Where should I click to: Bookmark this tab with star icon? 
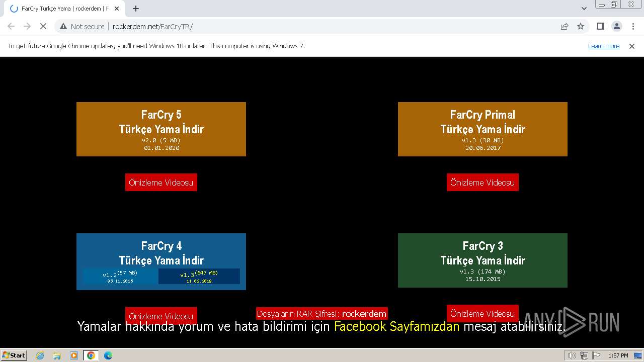[x=581, y=26]
